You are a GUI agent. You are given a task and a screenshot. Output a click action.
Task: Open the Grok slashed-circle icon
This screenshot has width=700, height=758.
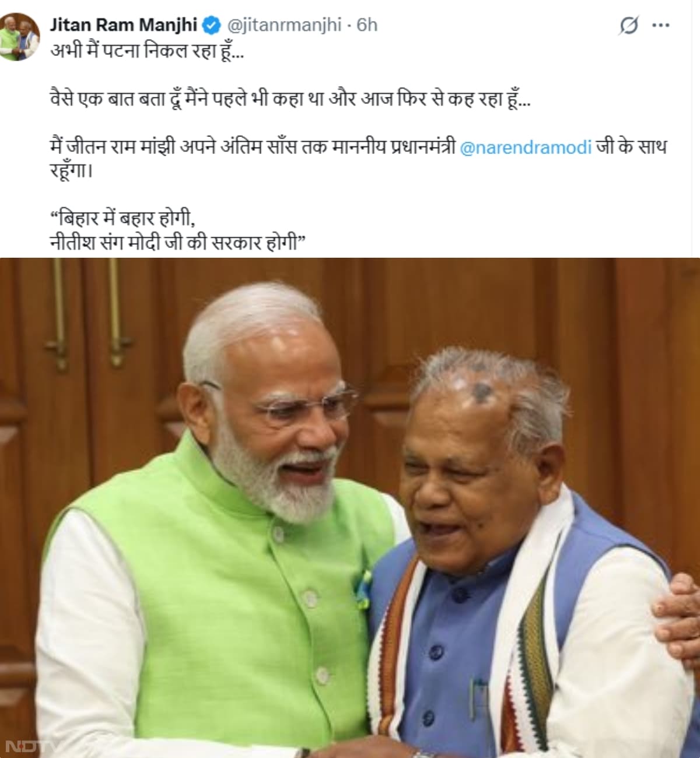[x=628, y=26]
